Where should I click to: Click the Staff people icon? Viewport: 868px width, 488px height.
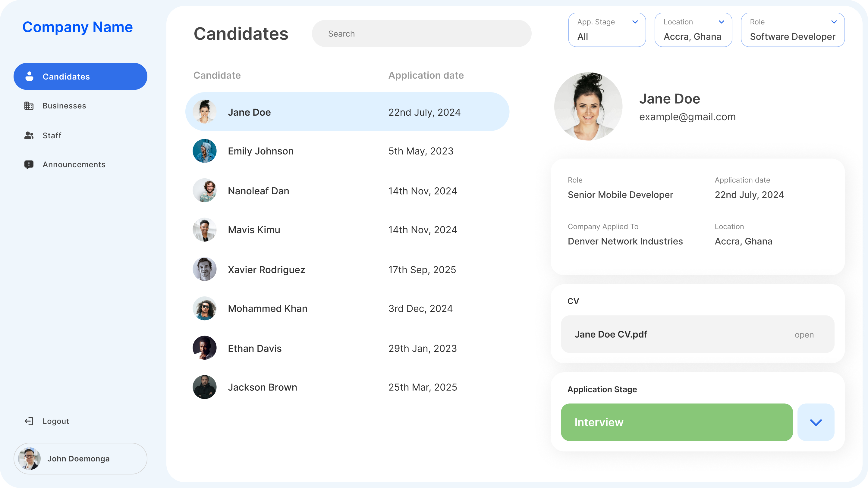tap(29, 135)
